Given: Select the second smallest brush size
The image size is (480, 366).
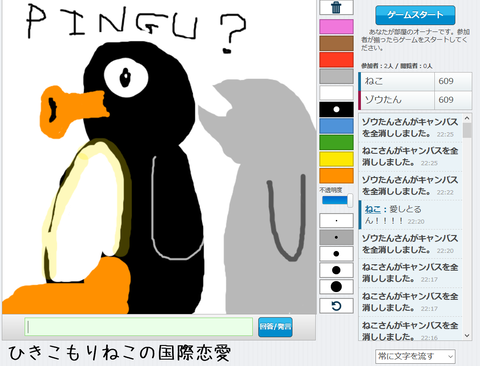Looking at the screenshot, I should (336, 237).
